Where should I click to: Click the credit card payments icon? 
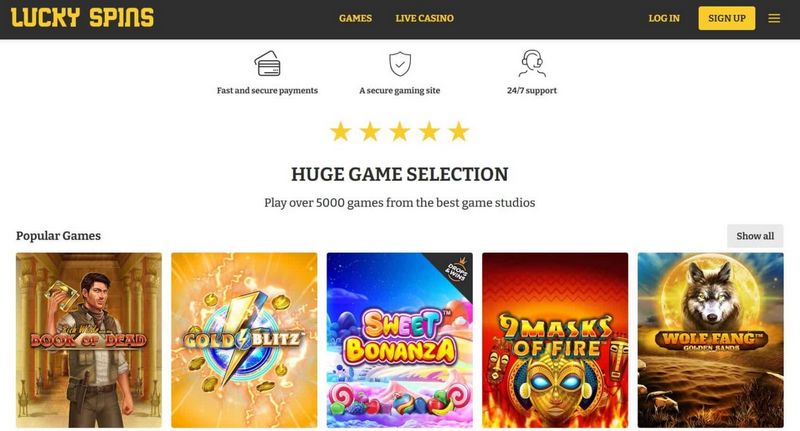click(x=267, y=63)
